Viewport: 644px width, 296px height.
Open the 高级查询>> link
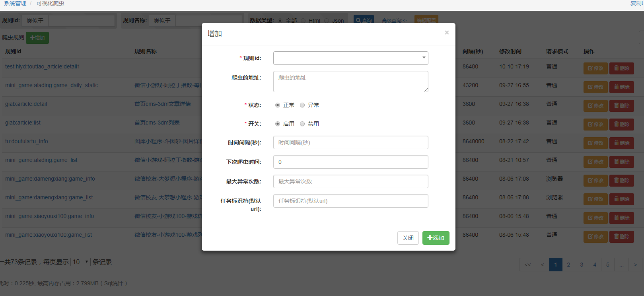tap(394, 20)
